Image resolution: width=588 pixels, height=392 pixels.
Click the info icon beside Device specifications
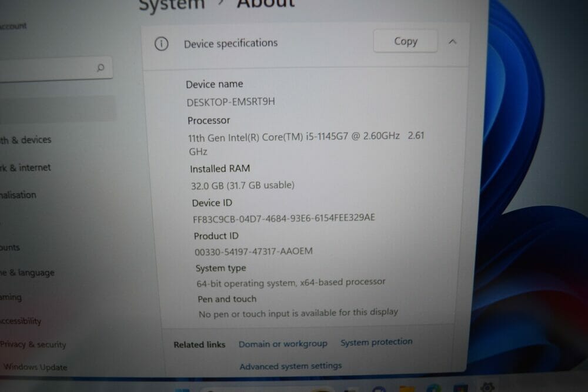[162, 44]
